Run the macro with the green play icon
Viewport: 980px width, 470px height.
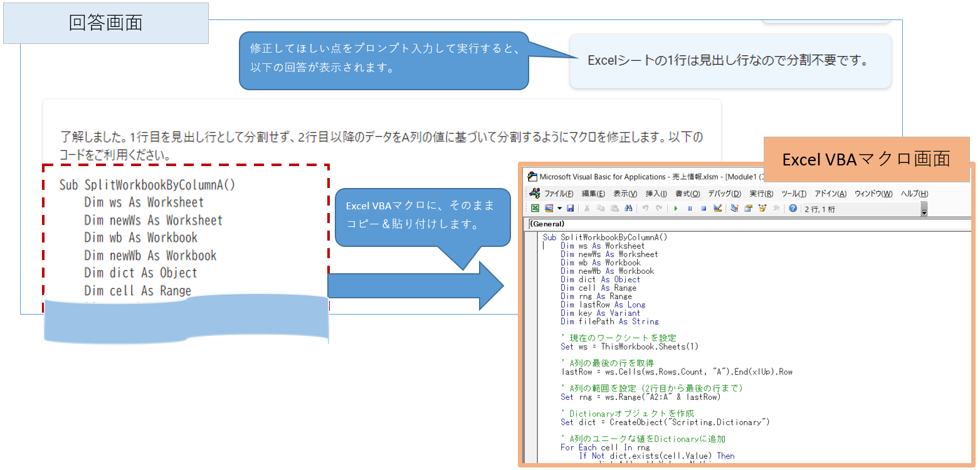click(x=676, y=208)
